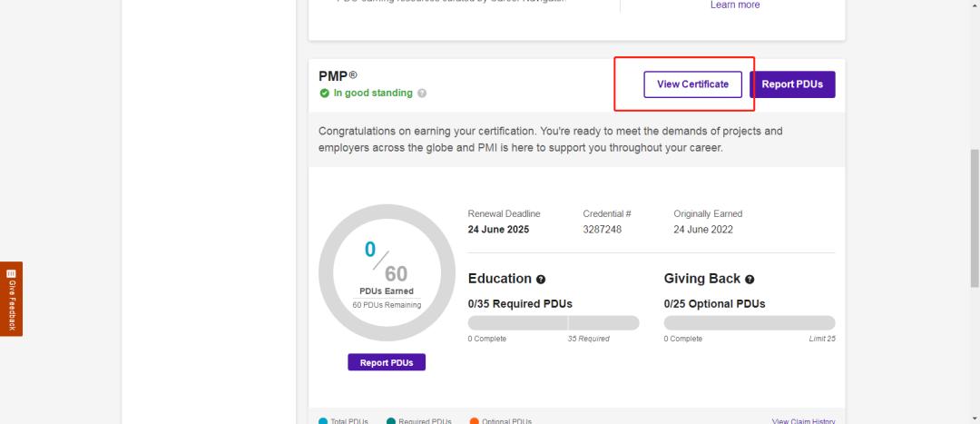Click the page's vertical scrollbar thumb

point(975,218)
